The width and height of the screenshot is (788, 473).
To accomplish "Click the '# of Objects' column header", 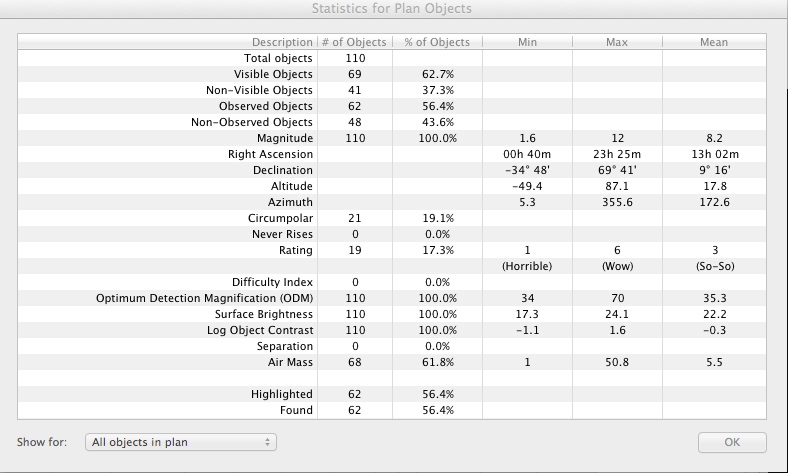I will (x=354, y=42).
